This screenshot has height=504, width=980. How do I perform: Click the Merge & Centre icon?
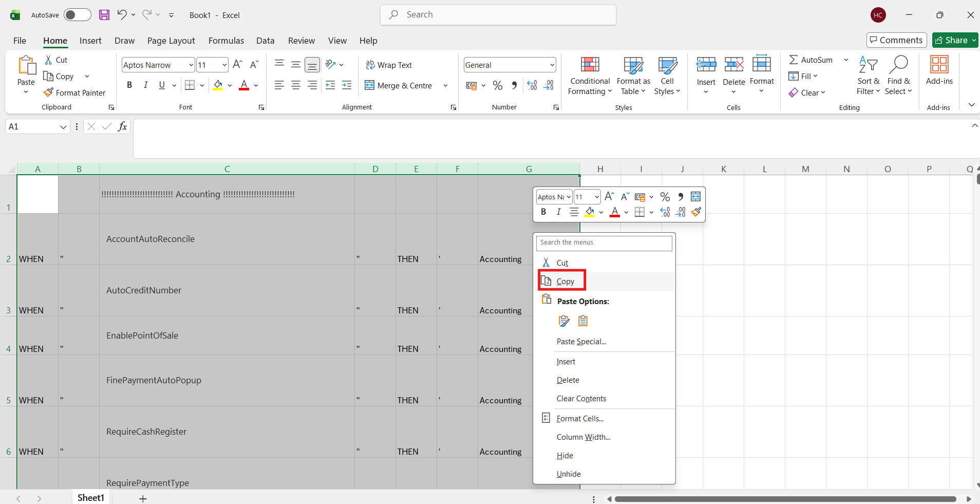369,85
